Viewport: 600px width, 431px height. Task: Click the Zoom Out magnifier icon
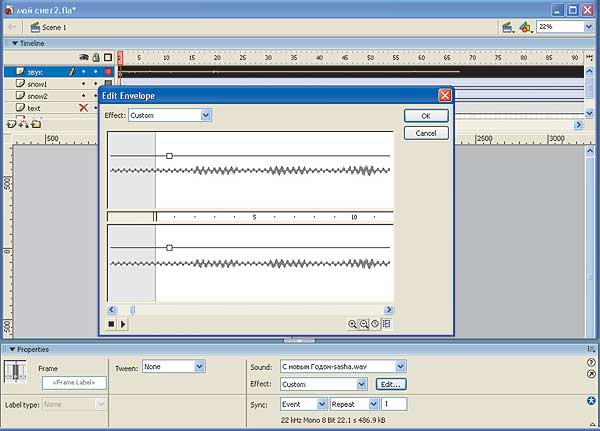click(x=364, y=324)
